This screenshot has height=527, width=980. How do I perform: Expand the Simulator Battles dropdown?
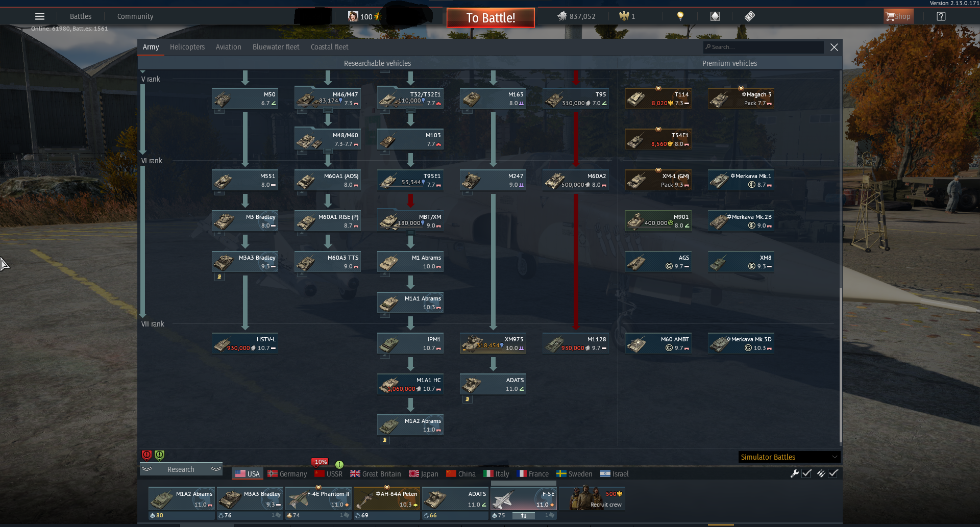click(789, 457)
